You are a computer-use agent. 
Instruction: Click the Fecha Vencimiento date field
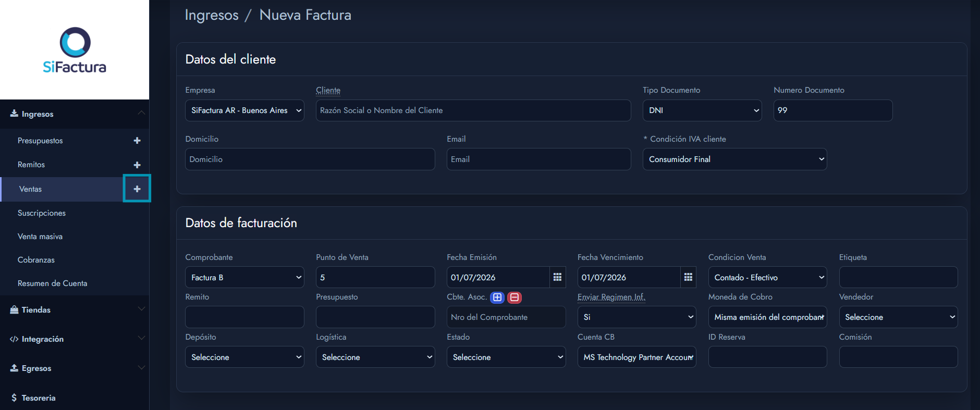[629, 277]
